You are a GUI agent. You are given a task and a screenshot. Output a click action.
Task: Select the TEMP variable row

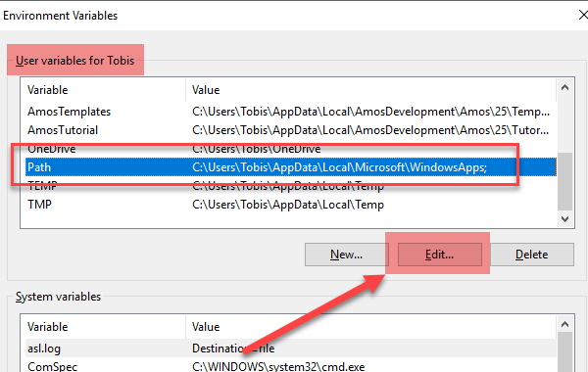pyautogui.click(x=291, y=186)
